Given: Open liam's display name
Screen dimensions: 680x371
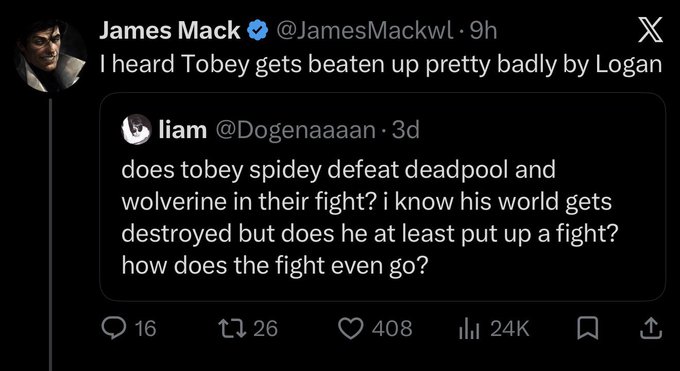Looking at the screenshot, I should (x=183, y=130).
